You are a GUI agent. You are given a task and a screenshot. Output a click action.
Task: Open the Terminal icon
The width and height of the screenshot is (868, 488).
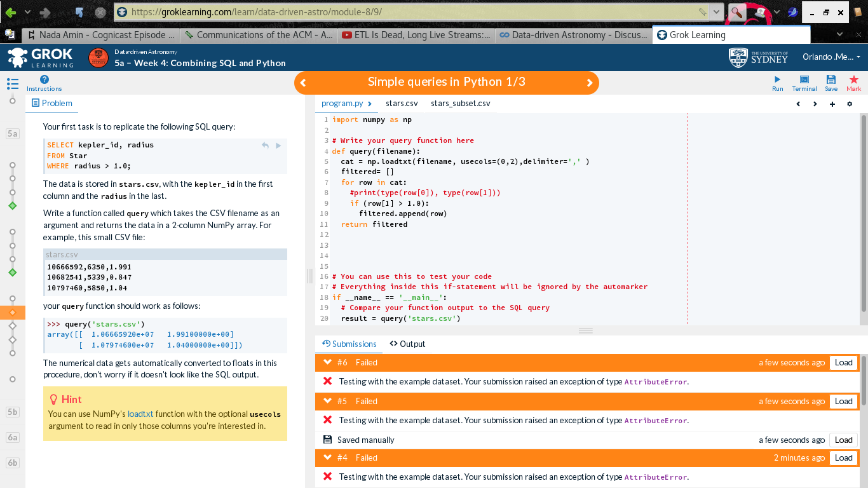(x=804, y=83)
